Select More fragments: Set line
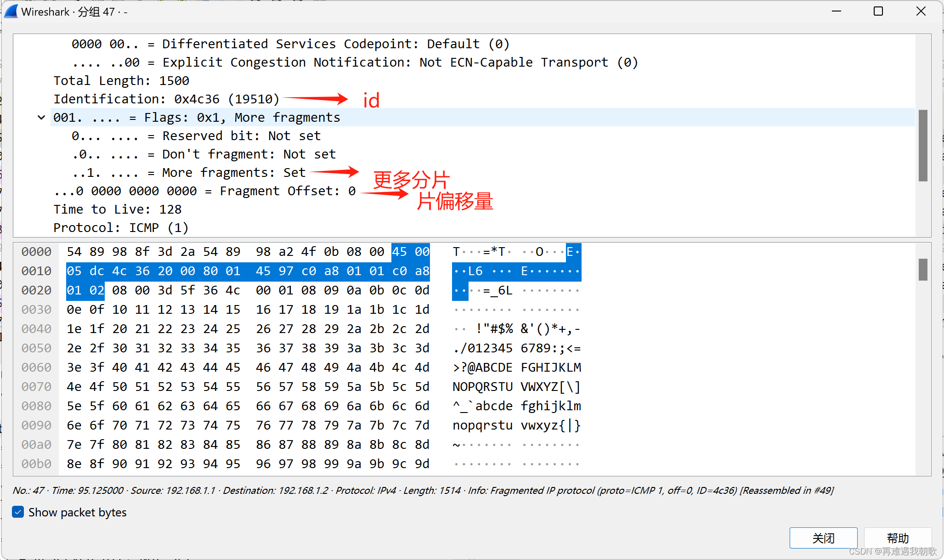Screen dimensions: 944x560 pyautogui.click(x=188, y=173)
